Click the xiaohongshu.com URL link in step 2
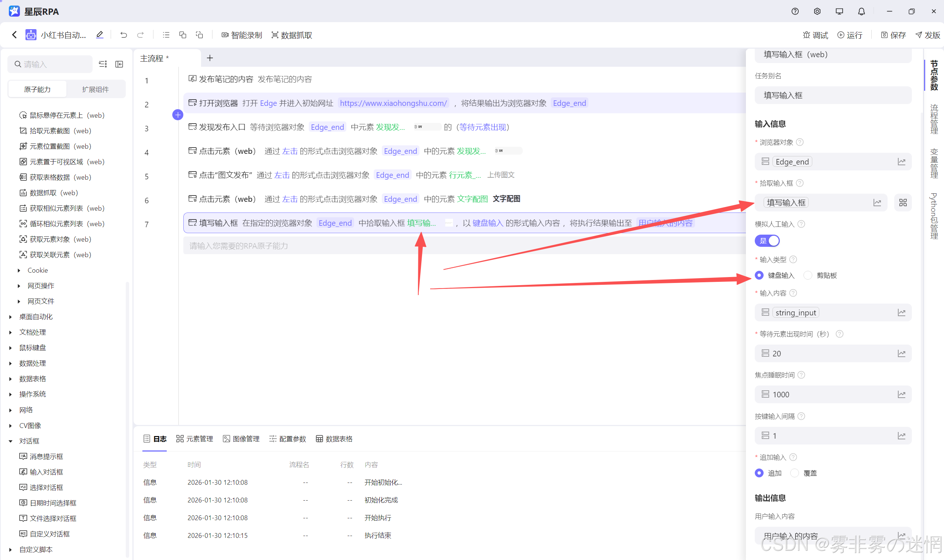The image size is (944, 560). [393, 103]
